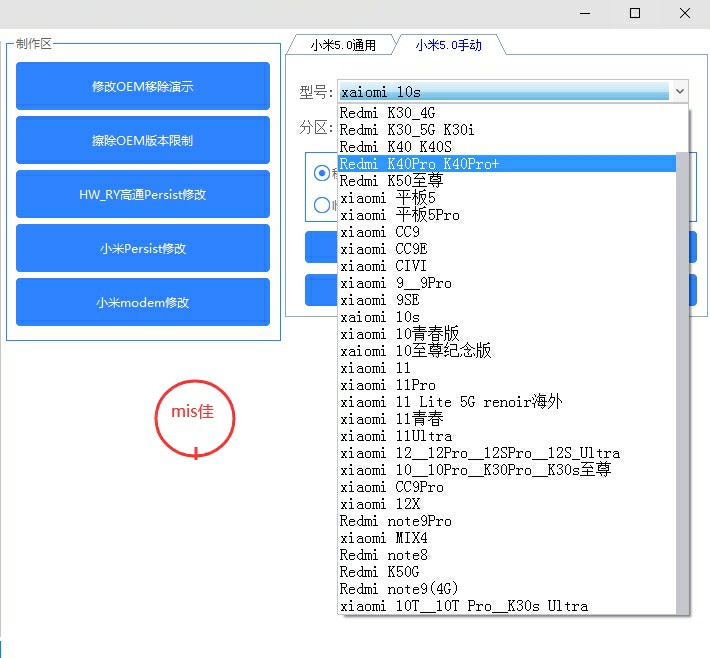Launch the 小米modem修改 function
710x658 pixels.
point(143,302)
